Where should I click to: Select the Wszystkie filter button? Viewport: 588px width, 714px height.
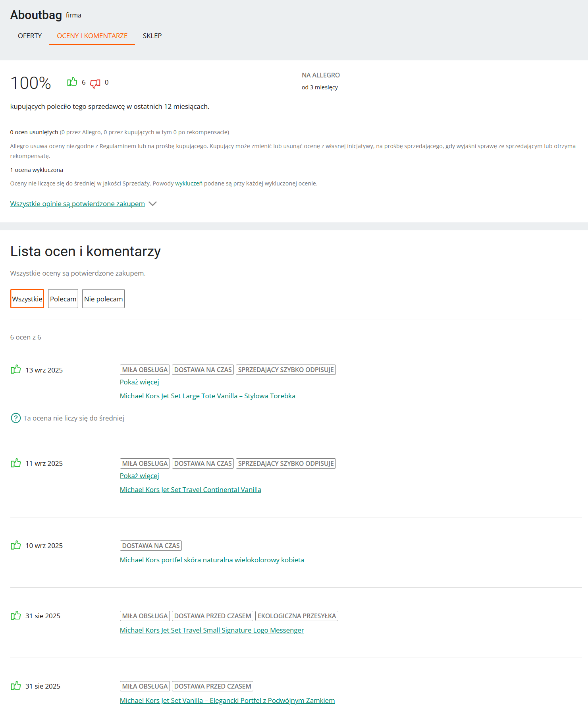[27, 299]
